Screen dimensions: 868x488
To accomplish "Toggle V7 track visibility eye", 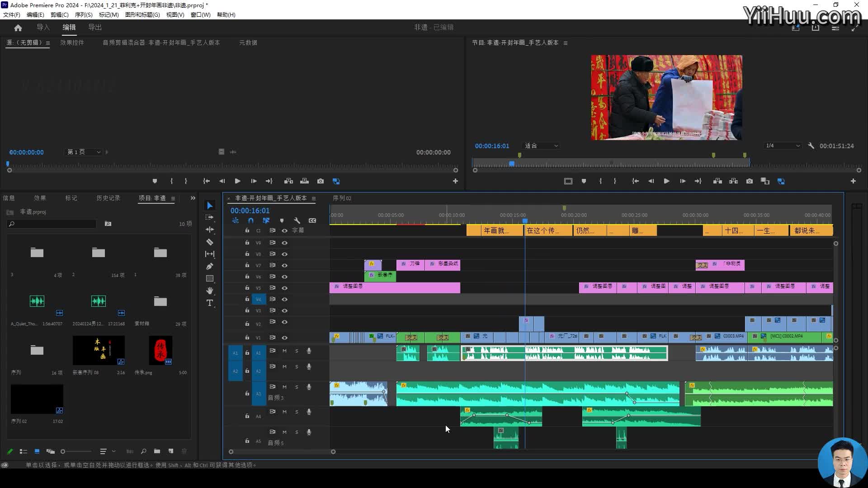I will [x=285, y=266].
